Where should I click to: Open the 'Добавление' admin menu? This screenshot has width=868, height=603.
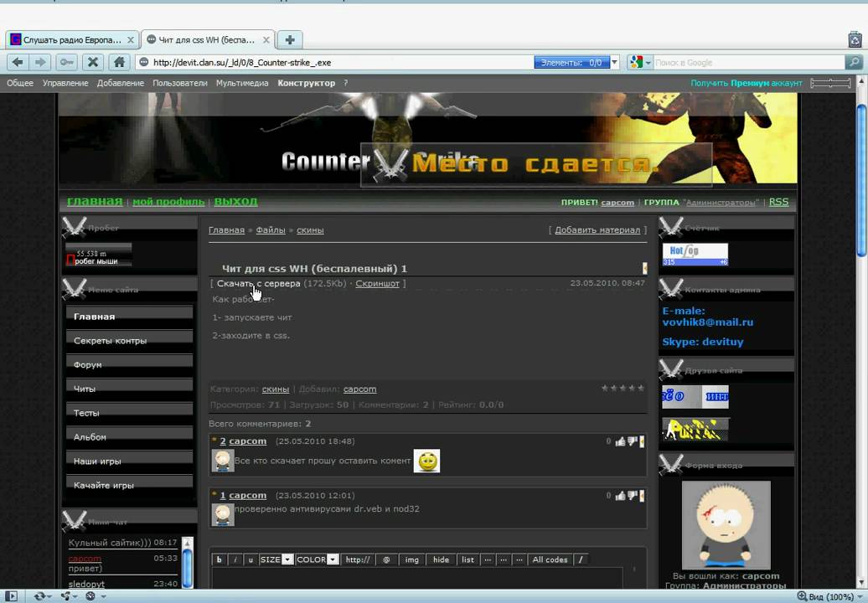[120, 83]
